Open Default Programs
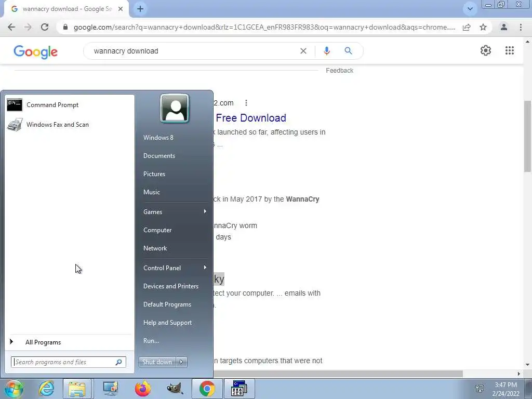The width and height of the screenshot is (532, 399). tap(167, 304)
